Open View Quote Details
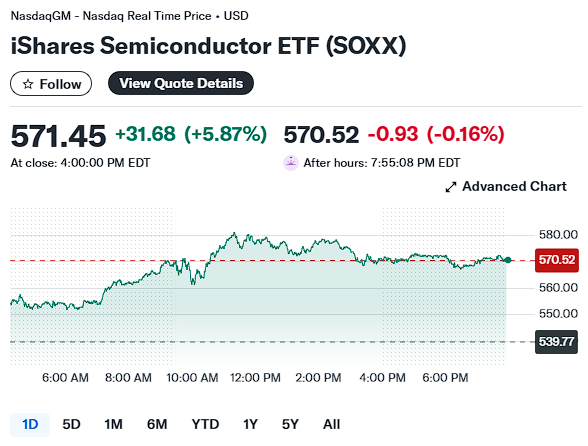The width and height of the screenshot is (588, 446). pos(181,83)
